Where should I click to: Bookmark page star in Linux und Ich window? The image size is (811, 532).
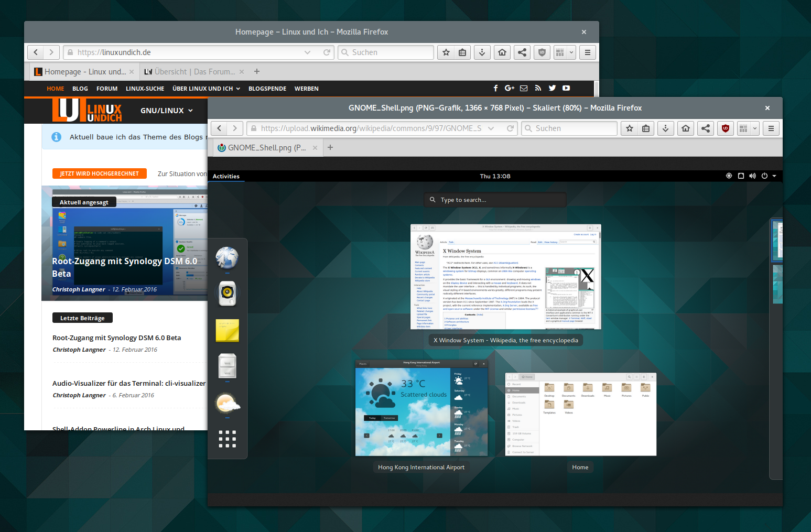coord(446,52)
